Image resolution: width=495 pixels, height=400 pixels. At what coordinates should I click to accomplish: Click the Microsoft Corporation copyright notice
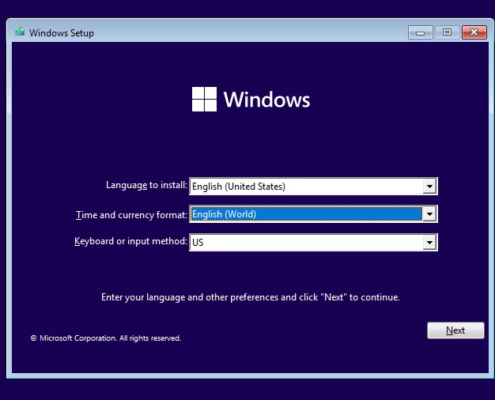tap(106, 338)
